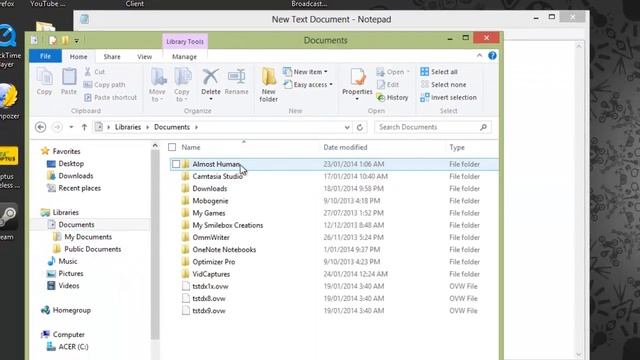The image size is (640, 360).
Task: Choose Paste shortcut in Clipboard group
Action: pyautogui.click(x=110, y=98)
